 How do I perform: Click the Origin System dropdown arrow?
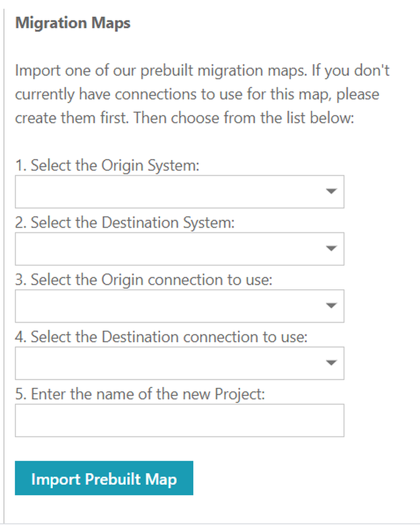(331, 192)
